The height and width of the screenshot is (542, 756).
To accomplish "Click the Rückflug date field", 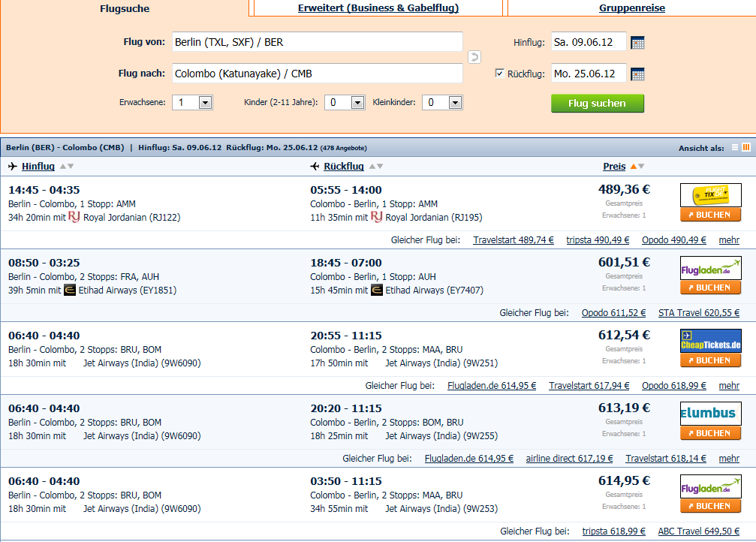I will (589, 74).
